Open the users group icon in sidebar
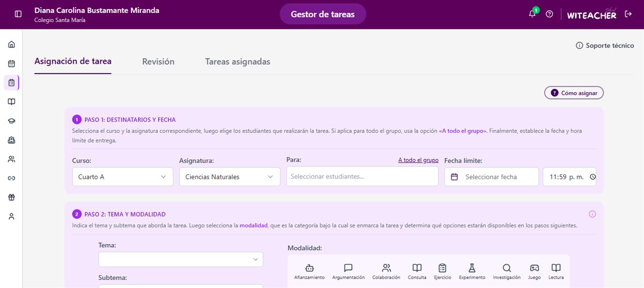 tap(11, 159)
